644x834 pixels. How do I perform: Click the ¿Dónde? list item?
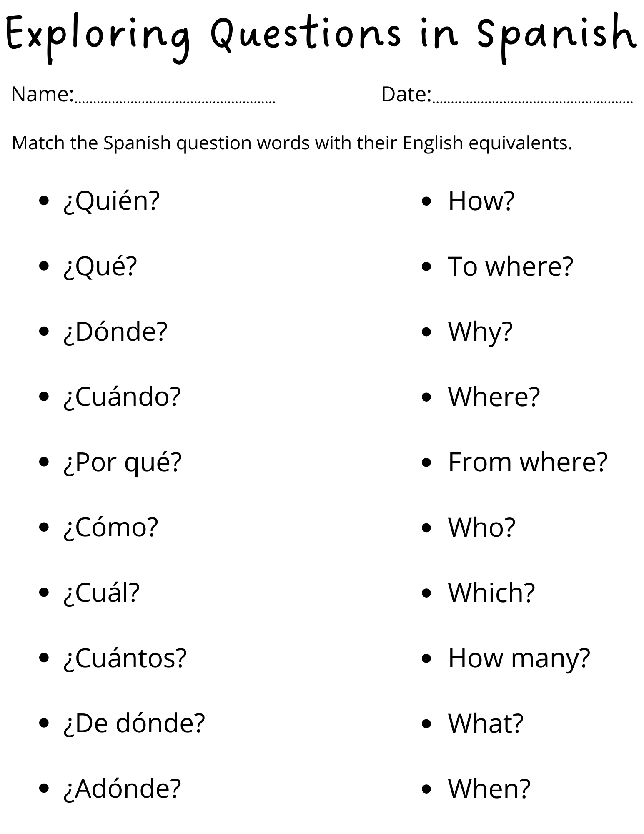point(115,332)
